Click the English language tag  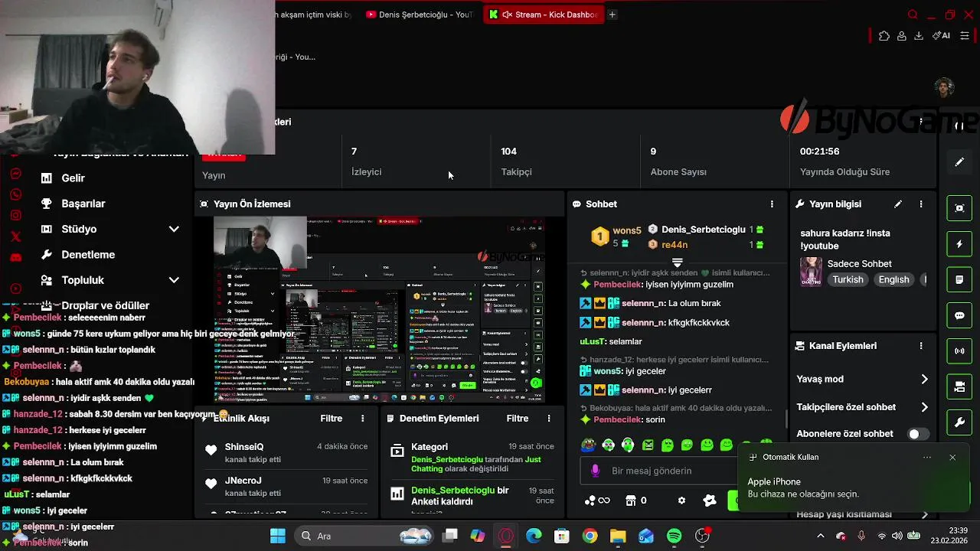click(893, 280)
